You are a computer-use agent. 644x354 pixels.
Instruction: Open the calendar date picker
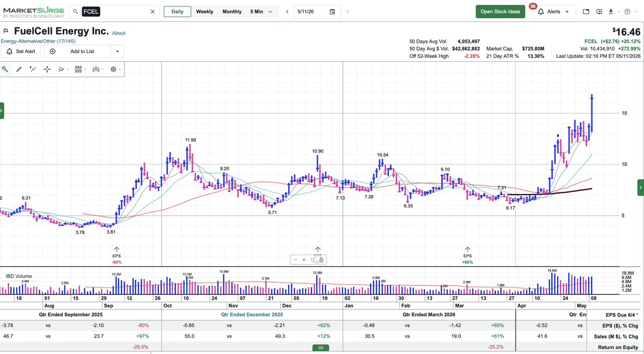[x=333, y=11]
